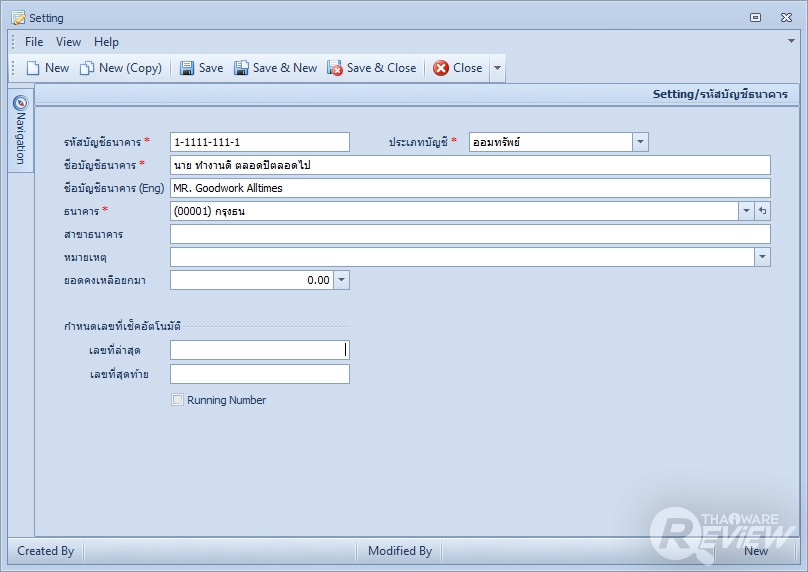Open the ประเภทบัญชี dropdown
Viewport: 808px width, 572px height.
coord(640,142)
